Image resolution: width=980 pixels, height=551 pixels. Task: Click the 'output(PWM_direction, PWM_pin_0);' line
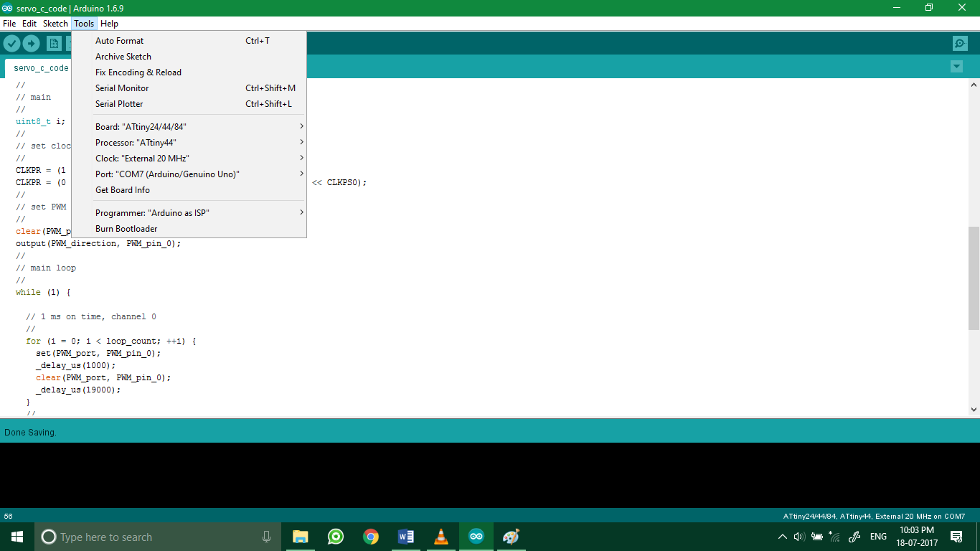coord(98,244)
